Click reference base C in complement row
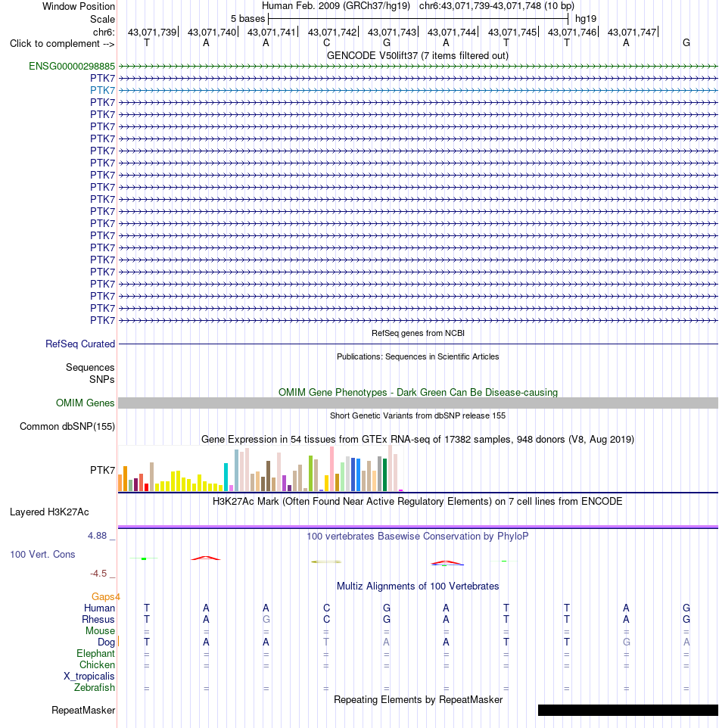 [326, 42]
